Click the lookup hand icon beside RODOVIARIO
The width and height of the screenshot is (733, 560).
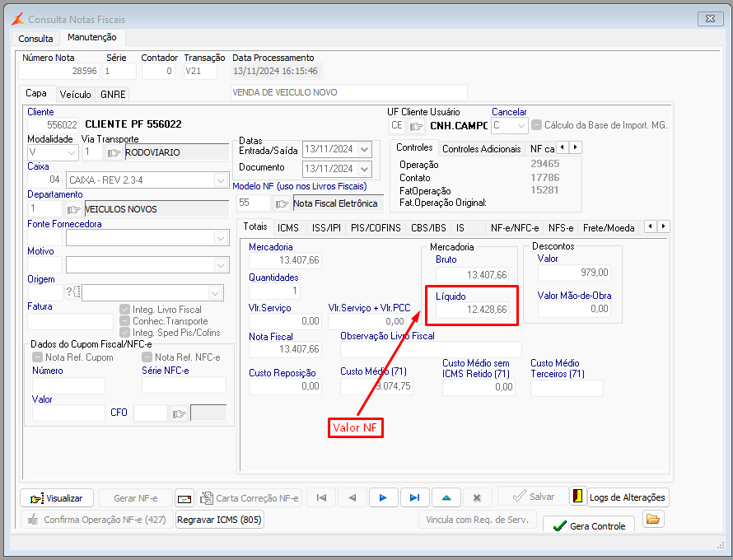pyautogui.click(x=114, y=152)
